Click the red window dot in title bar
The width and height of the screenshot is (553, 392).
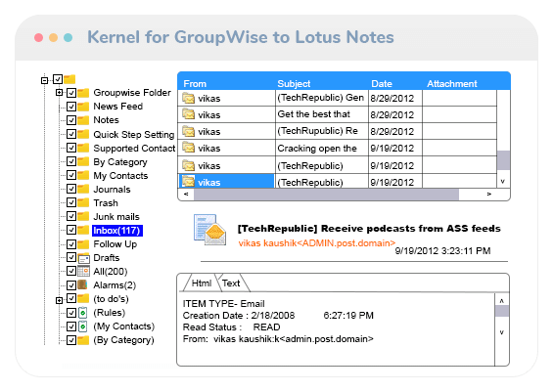(x=39, y=37)
